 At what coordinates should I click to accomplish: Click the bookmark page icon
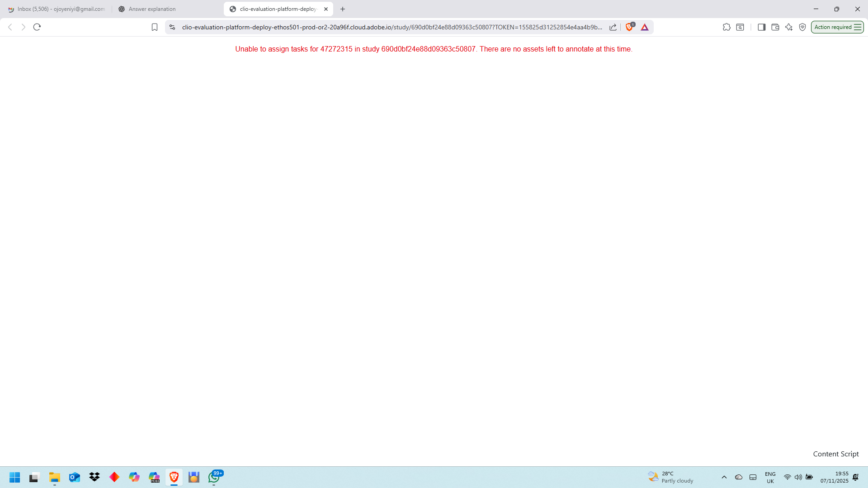(155, 27)
